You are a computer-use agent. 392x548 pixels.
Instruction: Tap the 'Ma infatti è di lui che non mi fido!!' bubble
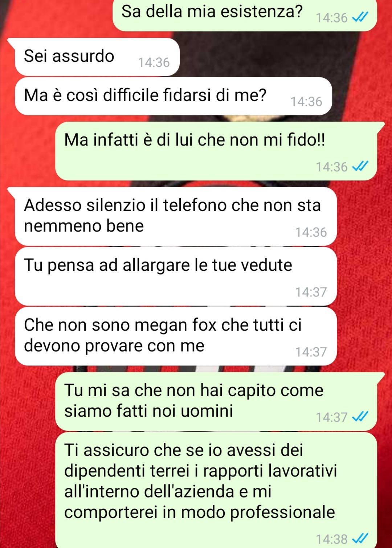click(216, 151)
